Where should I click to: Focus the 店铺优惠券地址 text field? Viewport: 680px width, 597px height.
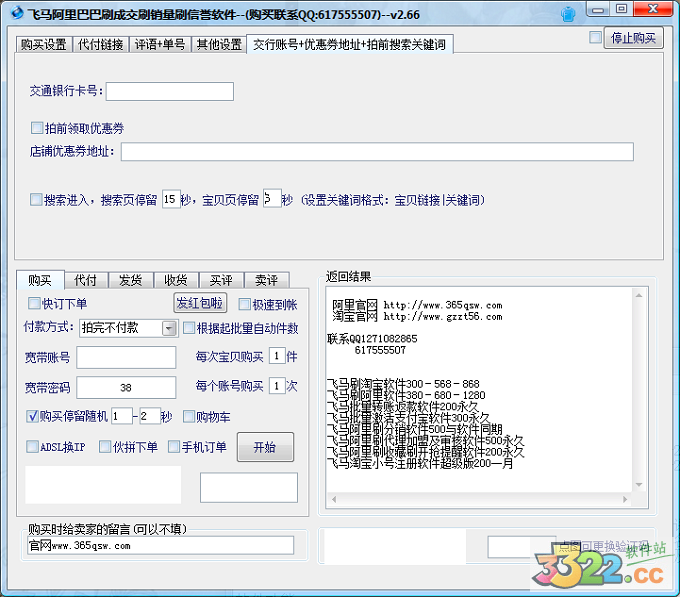click(x=377, y=152)
